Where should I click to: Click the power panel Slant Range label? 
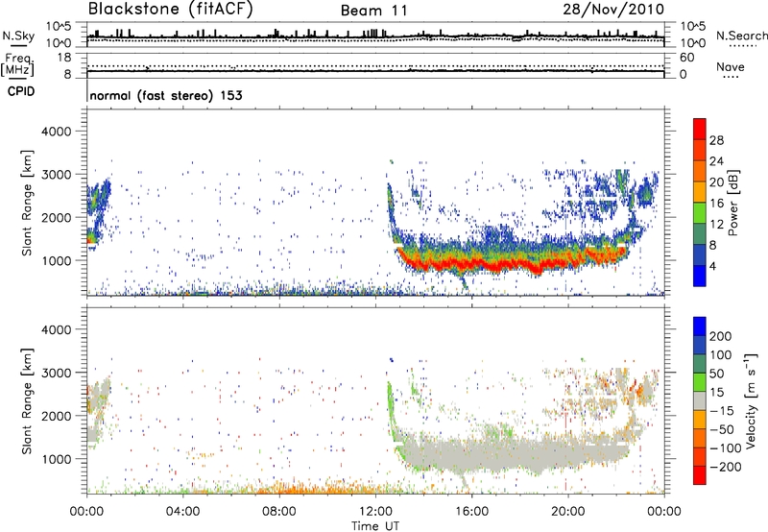27,203
